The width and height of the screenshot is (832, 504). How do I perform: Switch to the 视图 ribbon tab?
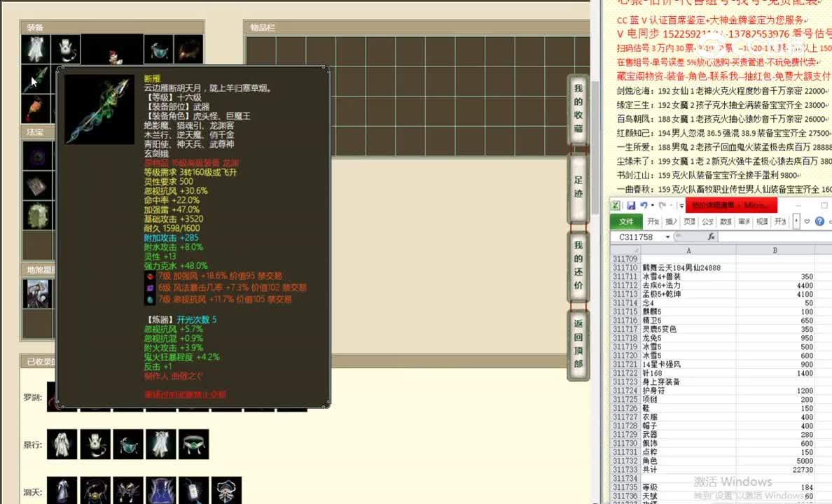click(x=762, y=221)
